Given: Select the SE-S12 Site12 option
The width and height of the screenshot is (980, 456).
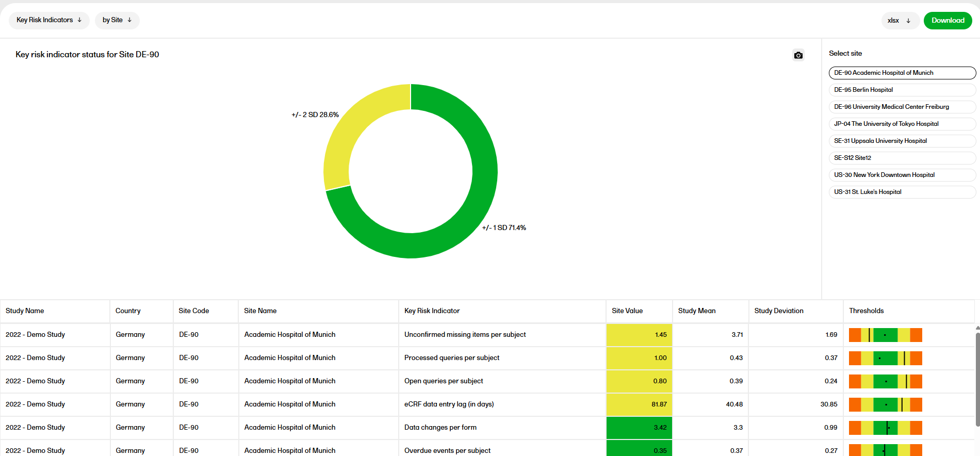Looking at the screenshot, I should [x=902, y=158].
